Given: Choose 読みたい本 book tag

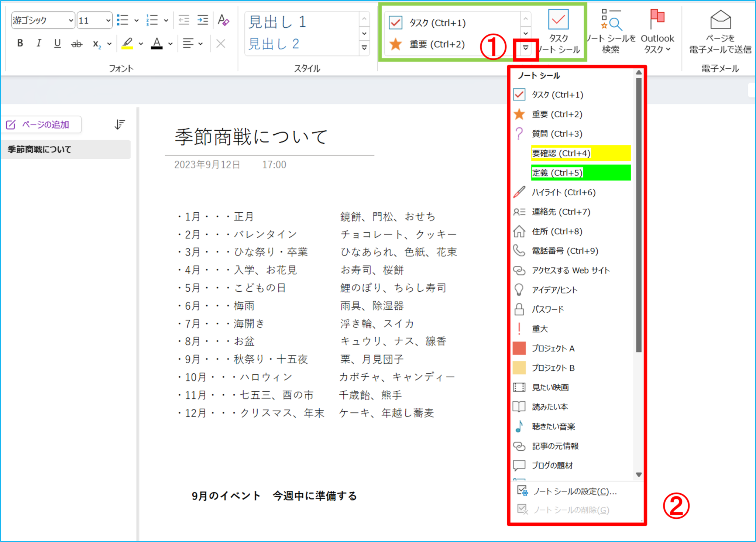Looking at the screenshot, I should (x=572, y=407).
